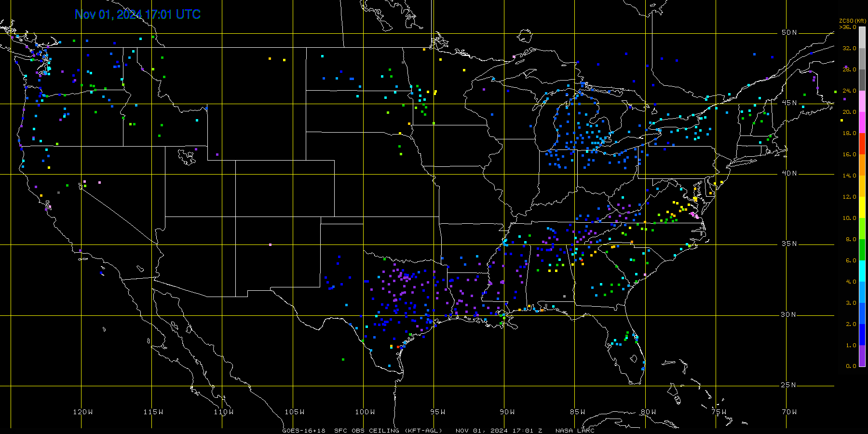Screen dimensions: 868x434
Task: Click the '105 W' longitude label
Action: click(x=295, y=412)
